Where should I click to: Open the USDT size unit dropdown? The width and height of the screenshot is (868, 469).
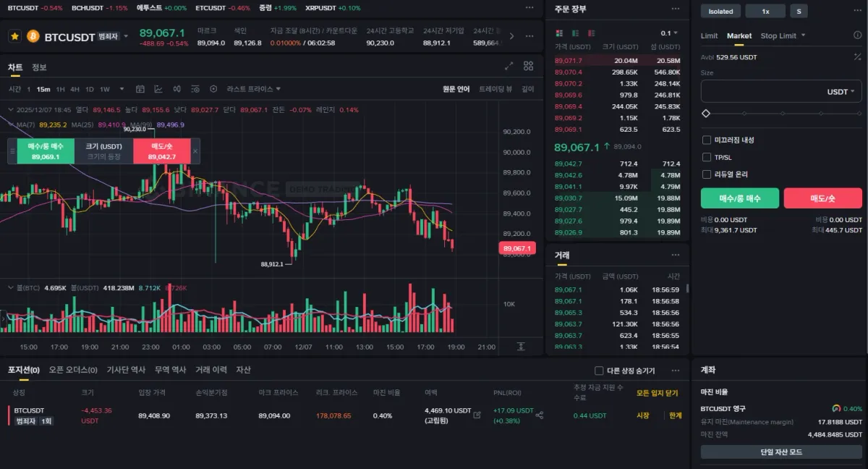pyautogui.click(x=841, y=92)
